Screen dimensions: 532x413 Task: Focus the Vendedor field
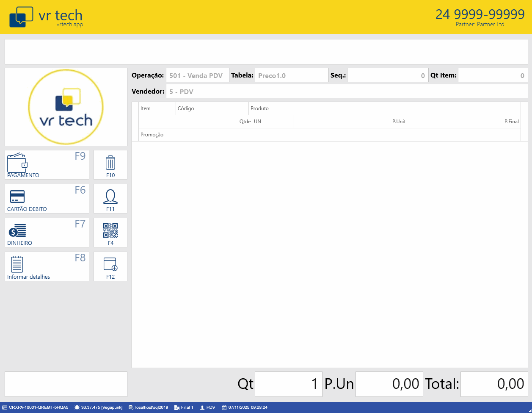point(347,91)
